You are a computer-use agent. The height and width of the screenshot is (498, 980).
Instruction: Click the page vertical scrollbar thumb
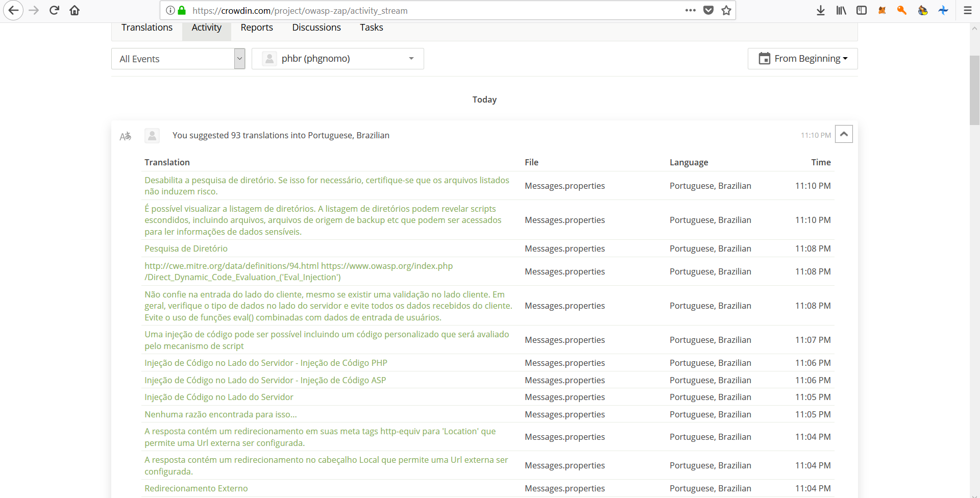(974, 90)
